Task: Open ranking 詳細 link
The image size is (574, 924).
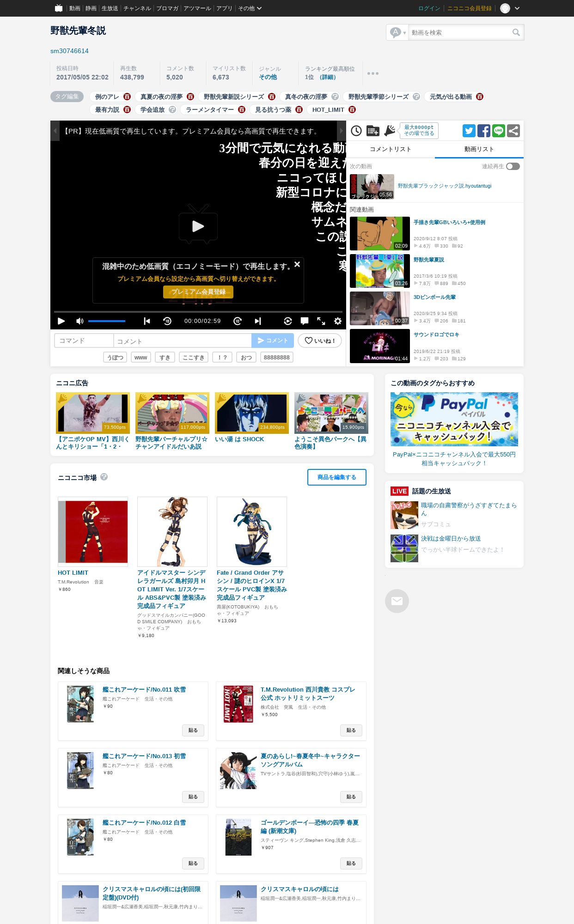Action: pos(328,77)
